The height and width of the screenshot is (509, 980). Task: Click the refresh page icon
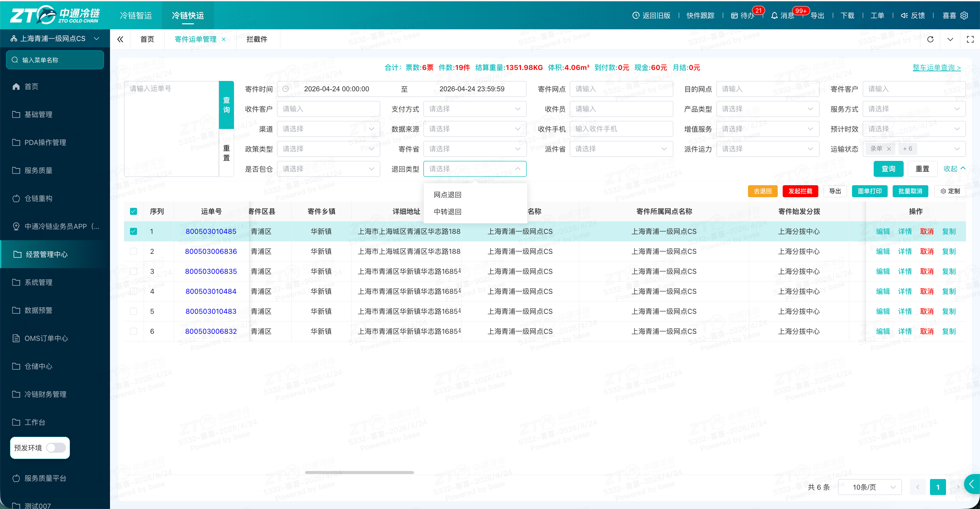pos(930,39)
